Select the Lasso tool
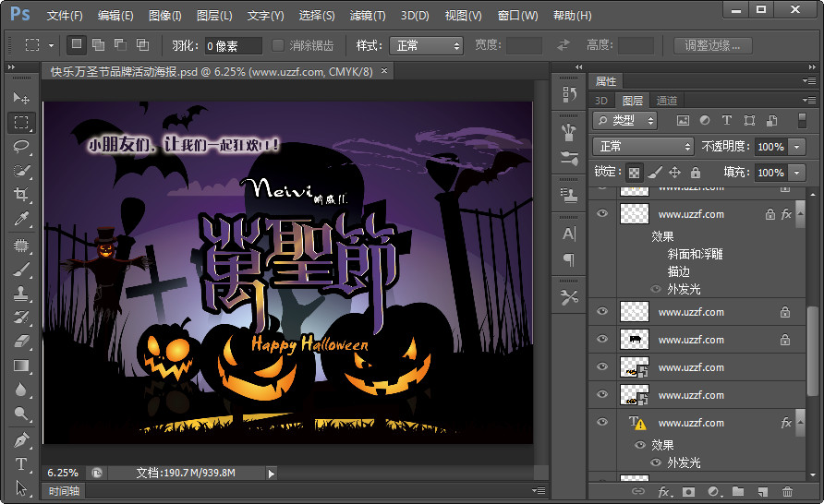This screenshot has height=504, width=824. pyautogui.click(x=20, y=146)
